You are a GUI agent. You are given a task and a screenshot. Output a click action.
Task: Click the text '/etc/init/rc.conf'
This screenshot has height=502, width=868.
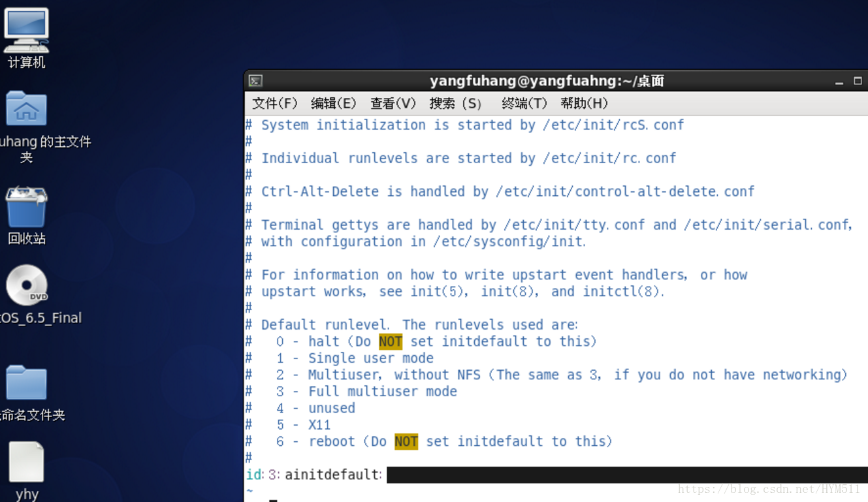tap(609, 158)
